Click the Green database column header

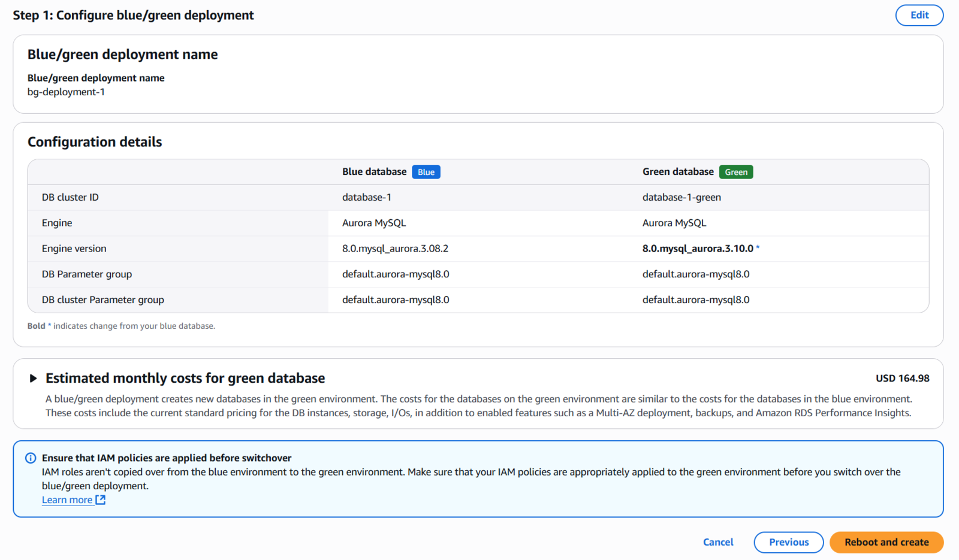[678, 172]
